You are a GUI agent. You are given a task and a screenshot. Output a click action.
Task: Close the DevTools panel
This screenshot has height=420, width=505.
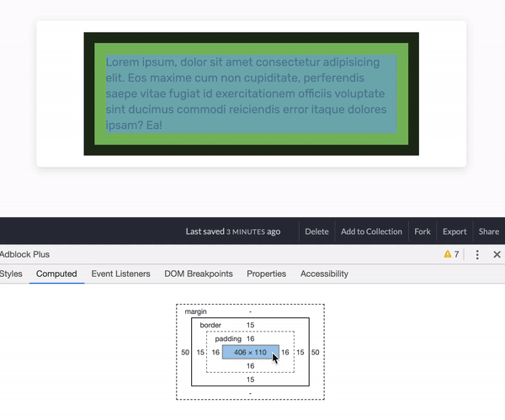[497, 254]
